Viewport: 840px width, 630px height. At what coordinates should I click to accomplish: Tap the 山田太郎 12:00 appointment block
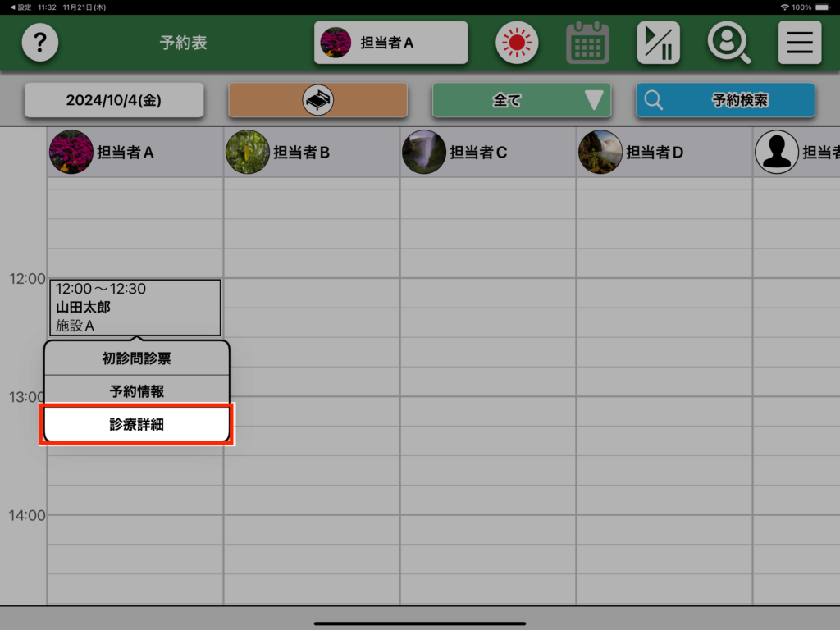(135, 308)
